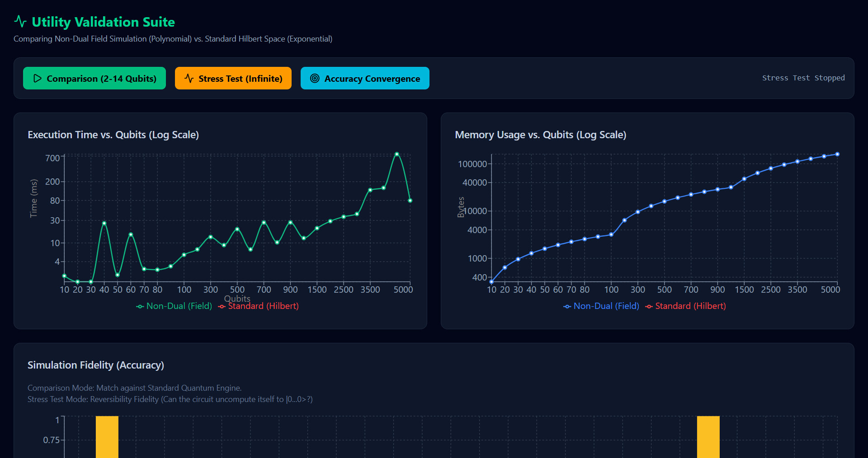Click the right yellow bar in Simulation Fidelity chart
Image resolution: width=868 pixels, height=458 pixels.
(x=708, y=437)
